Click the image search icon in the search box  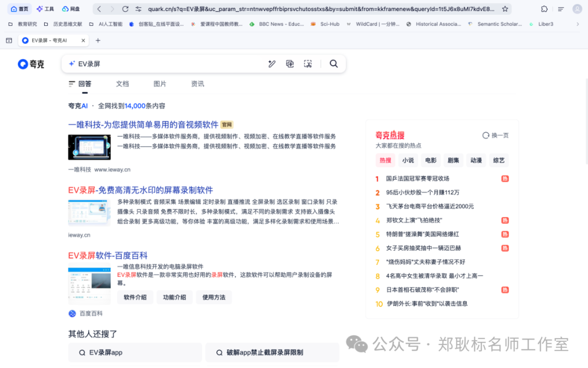click(290, 64)
